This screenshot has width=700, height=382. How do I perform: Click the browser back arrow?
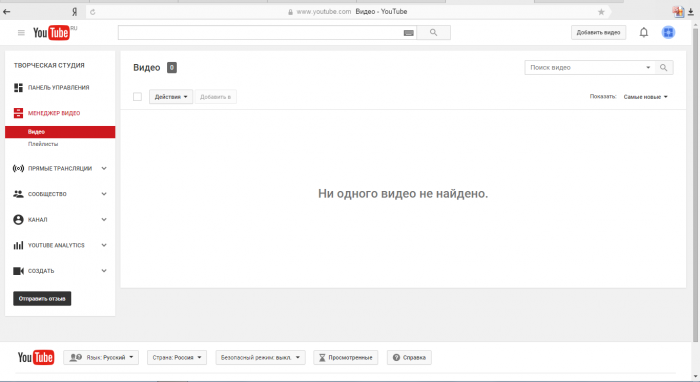click(x=7, y=12)
